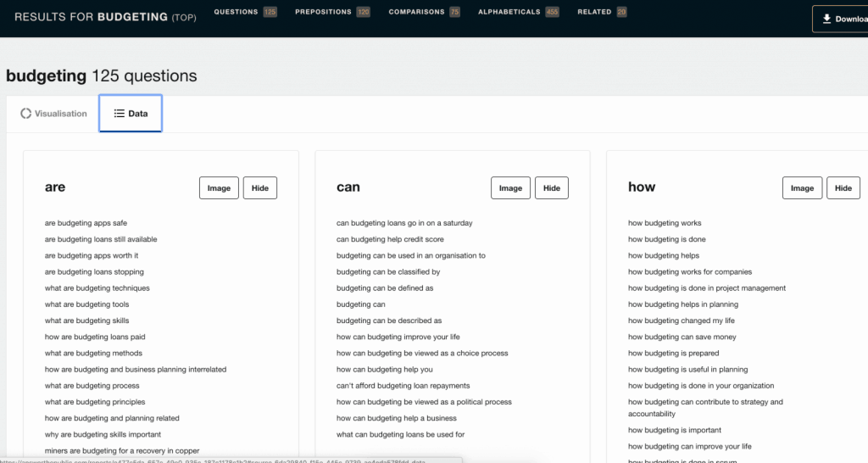This screenshot has width=868, height=463.
Task: Click 'can budgeting help credit score'
Action: pos(390,239)
